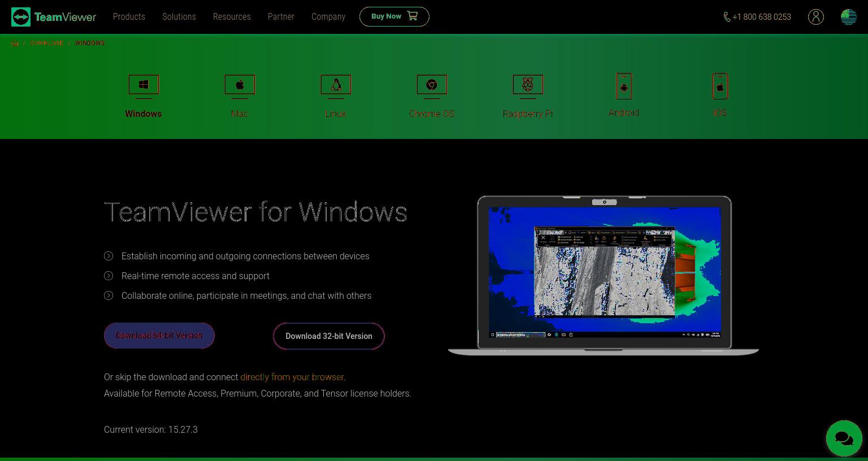This screenshot has height=461, width=868.
Task: Select the Chrome OS platform icon
Action: click(432, 86)
